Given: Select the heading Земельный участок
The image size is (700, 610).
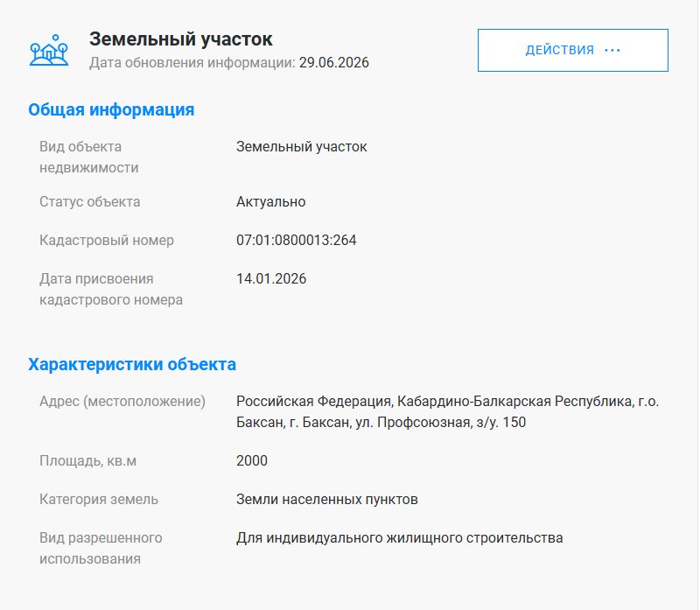Looking at the screenshot, I should coord(181,39).
